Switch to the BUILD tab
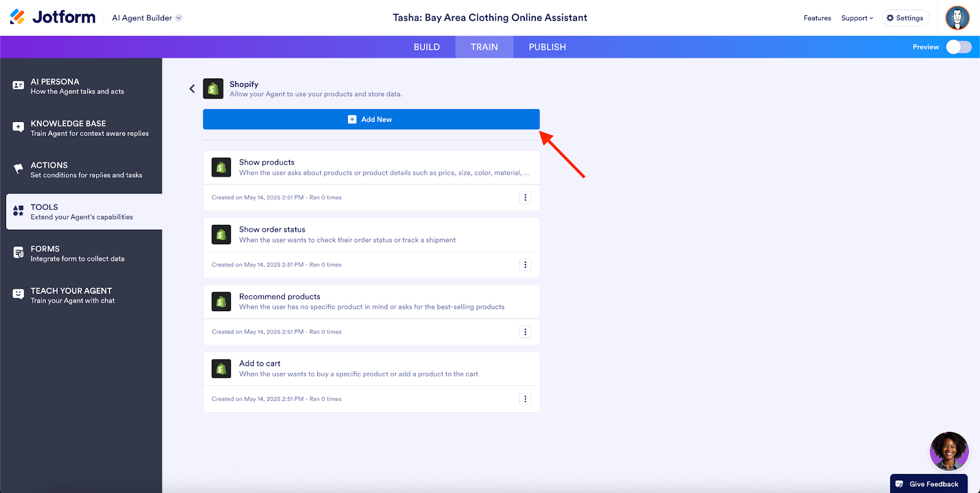This screenshot has height=493, width=980. click(x=426, y=47)
